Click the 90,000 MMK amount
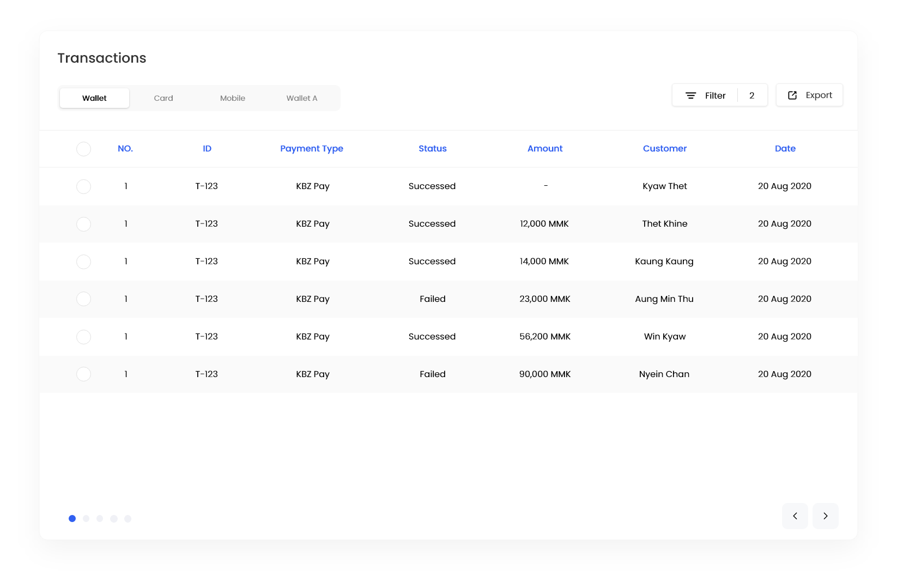Image resolution: width=897 pixels, height=588 pixels. (545, 374)
